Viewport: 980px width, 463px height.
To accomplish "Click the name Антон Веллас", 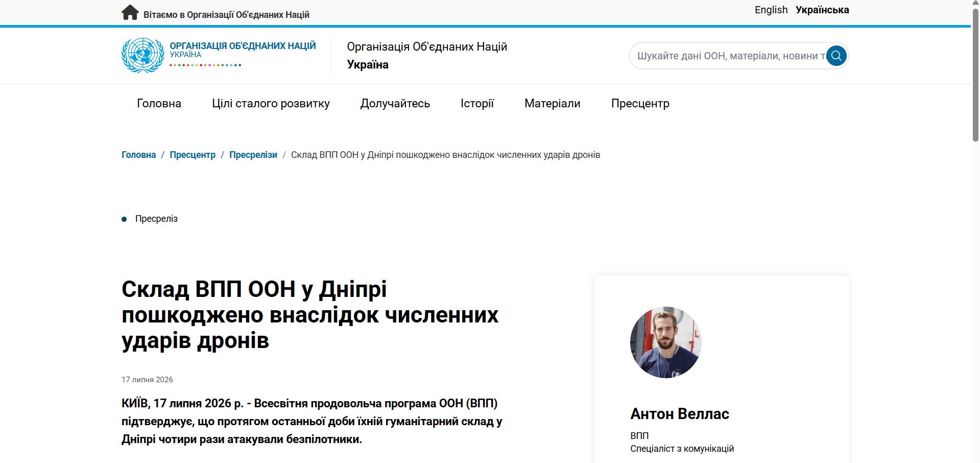I will click(680, 413).
